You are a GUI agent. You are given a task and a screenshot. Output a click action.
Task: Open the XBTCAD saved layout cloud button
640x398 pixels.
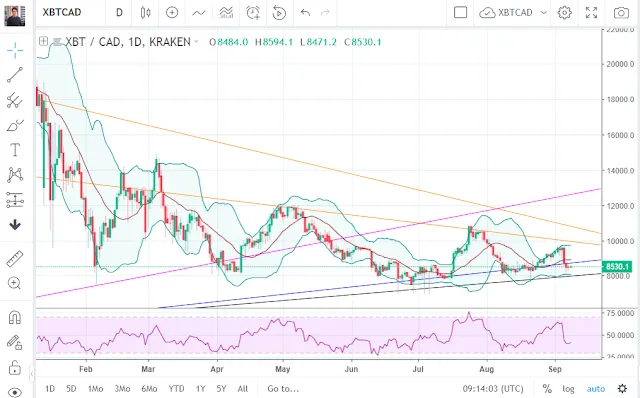pos(506,13)
